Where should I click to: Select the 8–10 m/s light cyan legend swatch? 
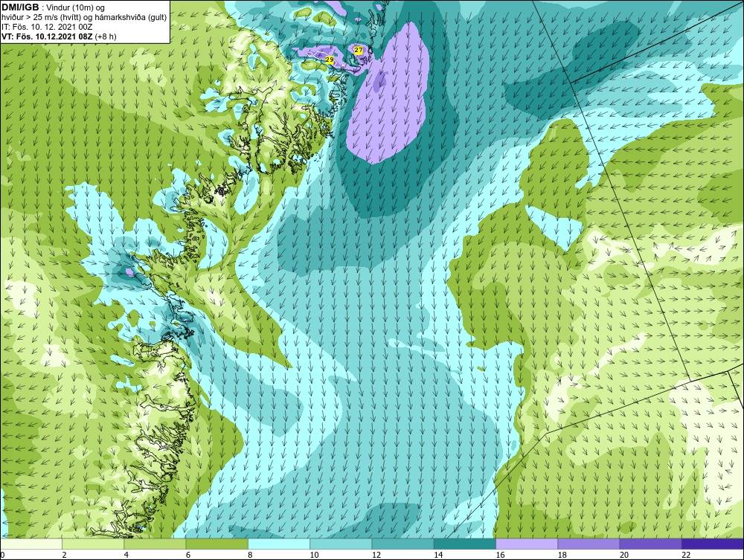279,544
